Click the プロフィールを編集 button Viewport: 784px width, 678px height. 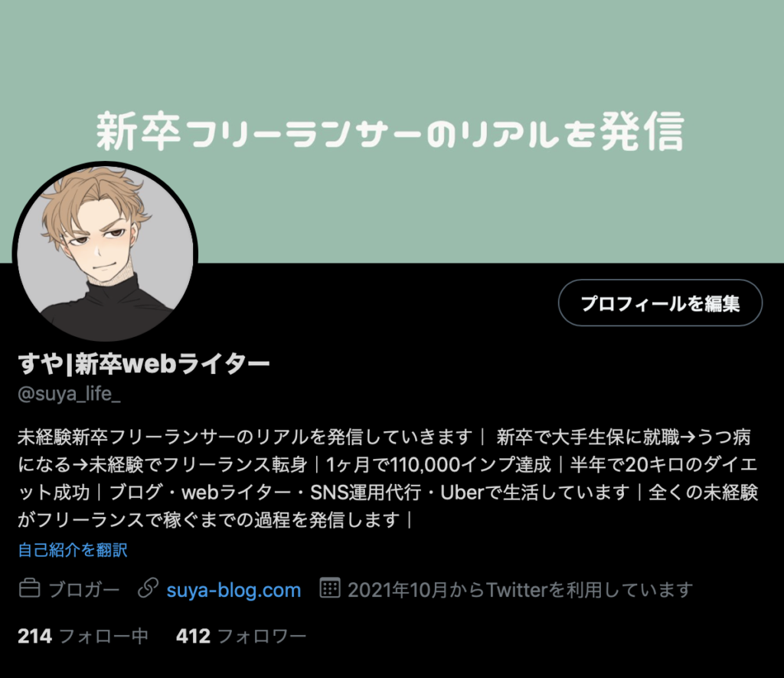pyautogui.click(x=660, y=303)
